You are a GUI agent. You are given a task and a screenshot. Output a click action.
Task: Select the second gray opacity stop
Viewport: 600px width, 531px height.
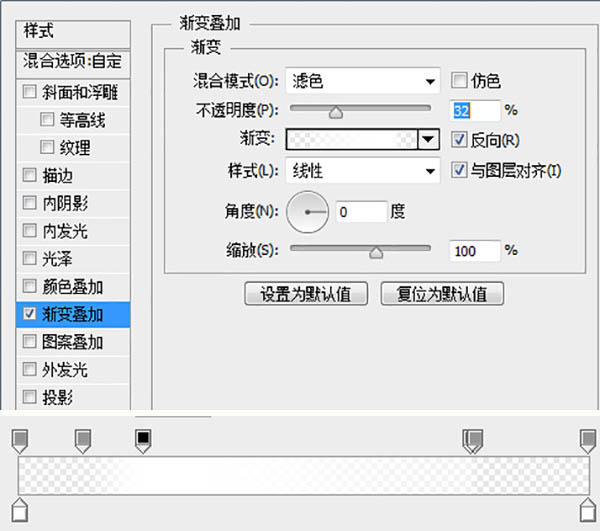83,441
